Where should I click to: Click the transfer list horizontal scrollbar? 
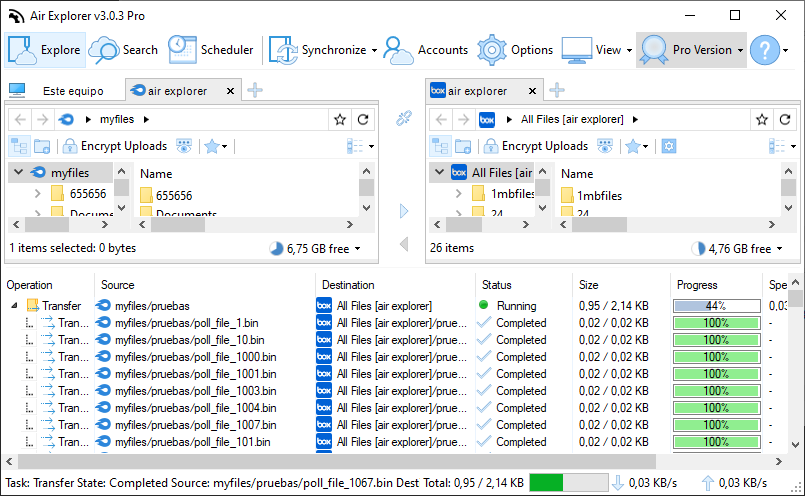tap(337, 461)
